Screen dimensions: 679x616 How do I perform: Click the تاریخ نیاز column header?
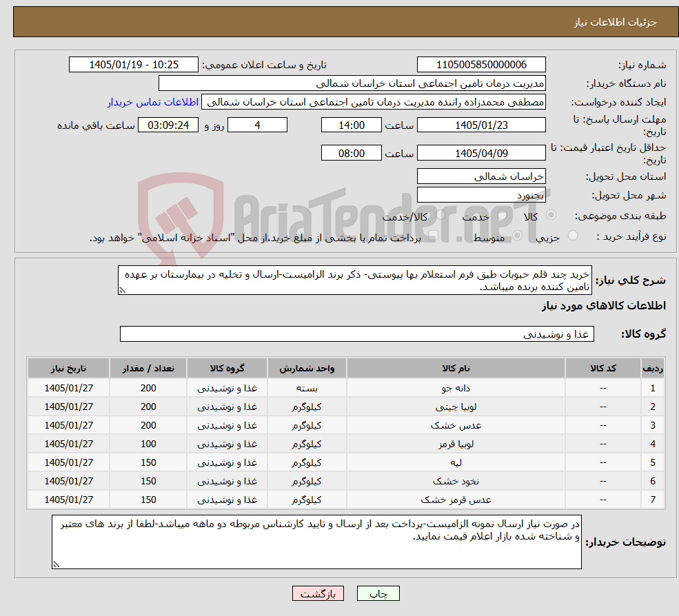[68, 369]
